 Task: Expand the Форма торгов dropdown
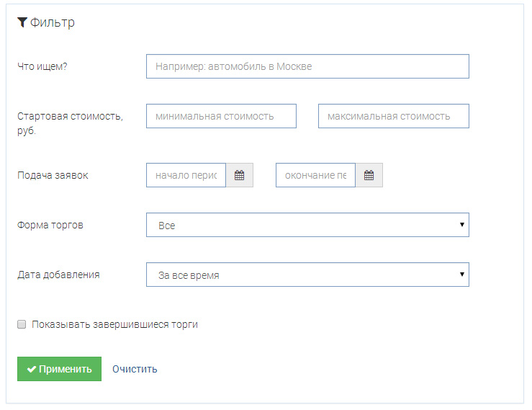point(307,225)
